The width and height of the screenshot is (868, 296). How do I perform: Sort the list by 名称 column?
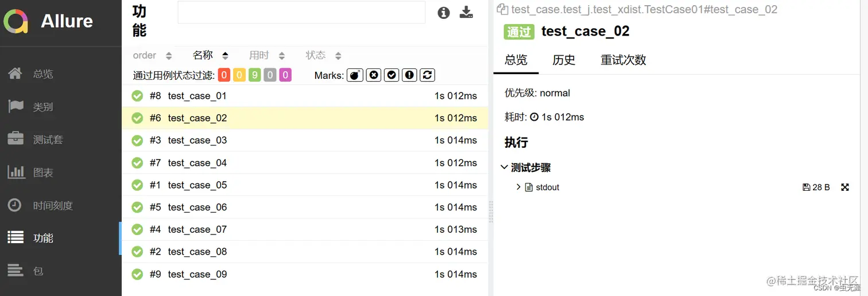(x=211, y=55)
